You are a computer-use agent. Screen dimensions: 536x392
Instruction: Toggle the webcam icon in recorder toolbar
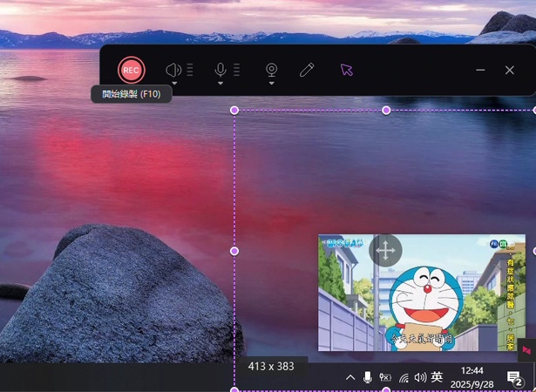coord(271,69)
